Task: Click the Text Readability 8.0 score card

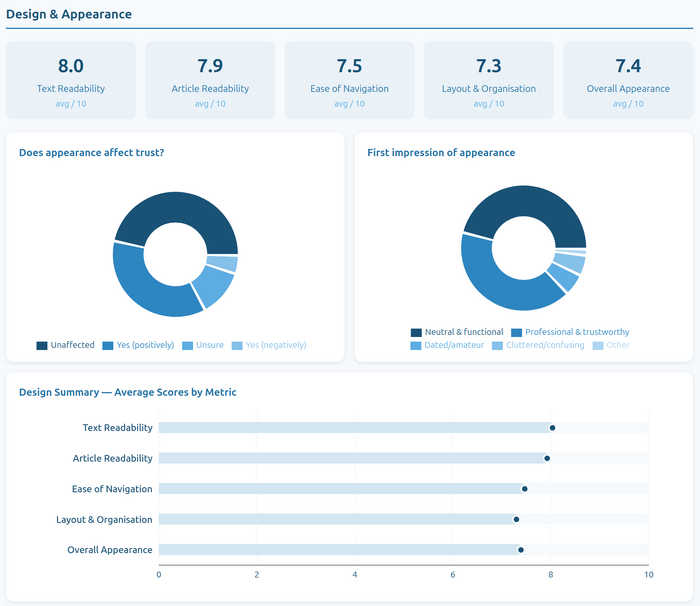Action: [71, 80]
